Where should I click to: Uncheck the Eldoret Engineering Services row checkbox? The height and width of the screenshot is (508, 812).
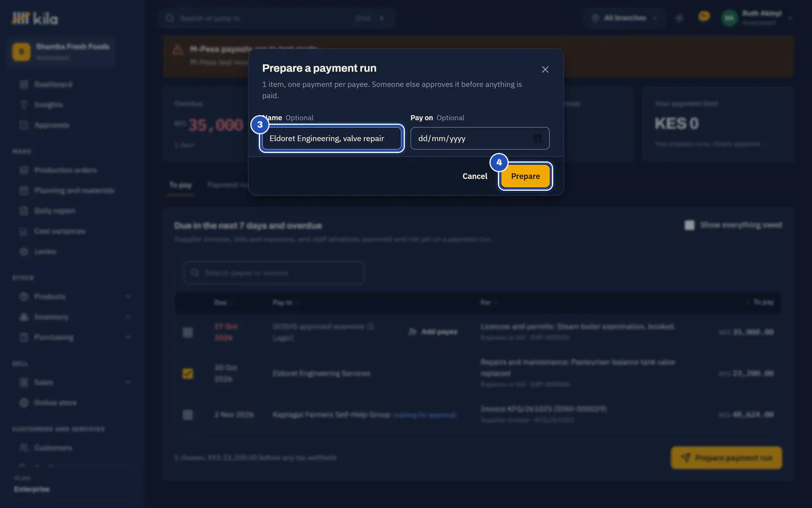pos(188,374)
